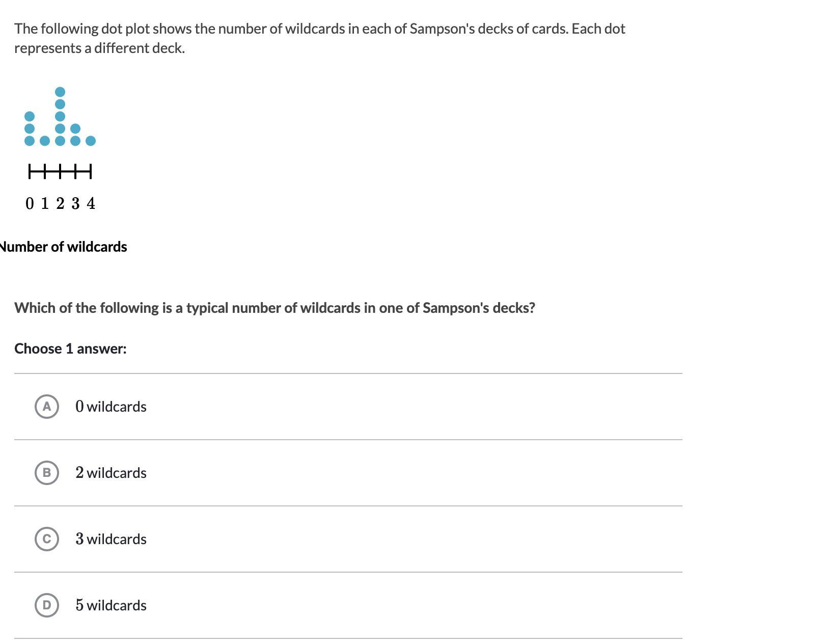
Task: Click the number line tick marks
Action: (x=60, y=172)
